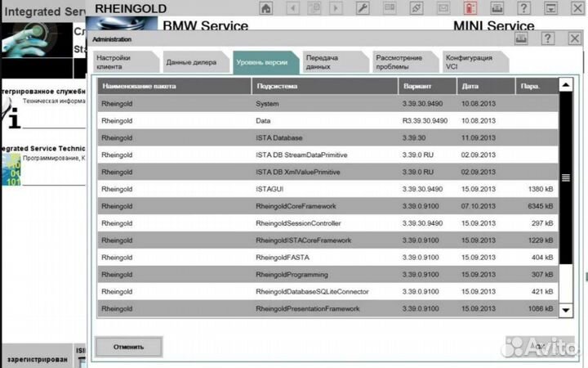Select the System subsystem row
The image size is (588, 368).
click(327, 103)
